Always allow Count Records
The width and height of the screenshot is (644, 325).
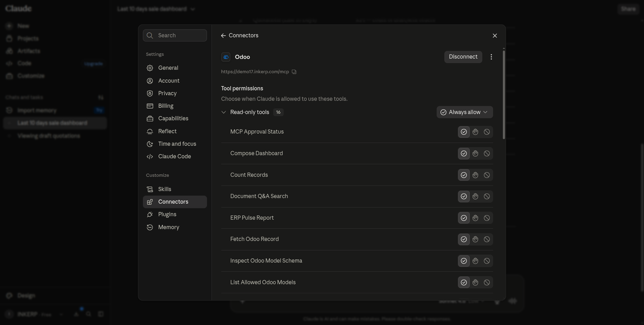464,175
